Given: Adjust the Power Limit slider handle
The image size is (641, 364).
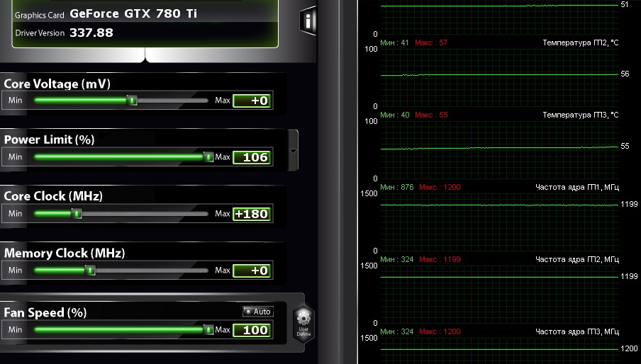Looking at the screenshot, I should point(208,157).
